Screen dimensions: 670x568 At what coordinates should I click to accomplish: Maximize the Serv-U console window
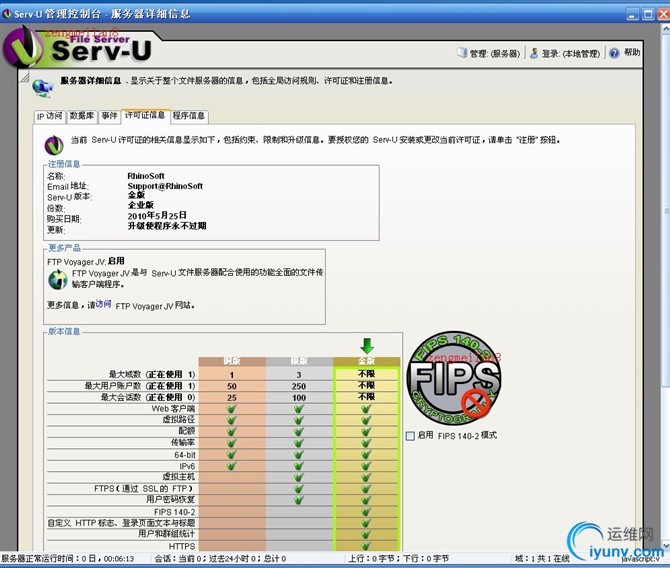point(648,14)
